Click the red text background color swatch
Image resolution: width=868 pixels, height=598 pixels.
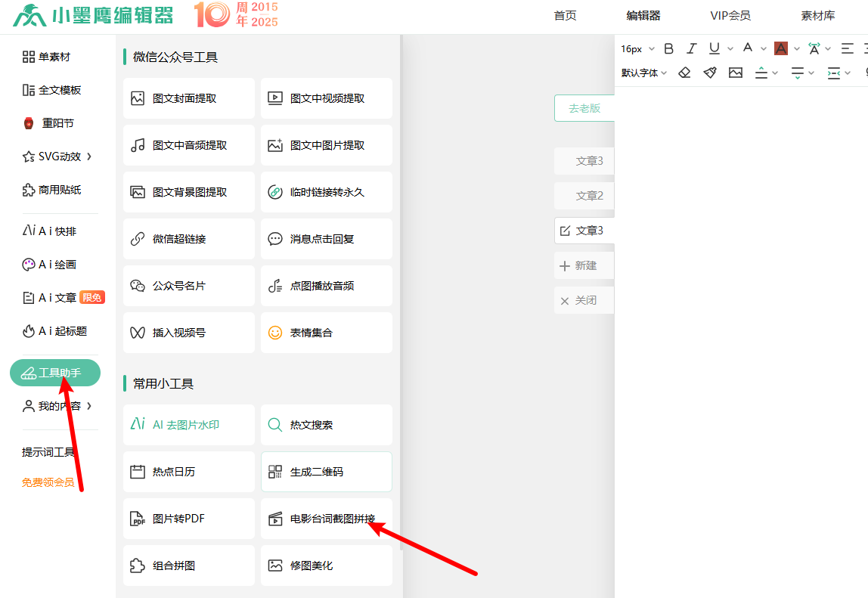(780, 48)
